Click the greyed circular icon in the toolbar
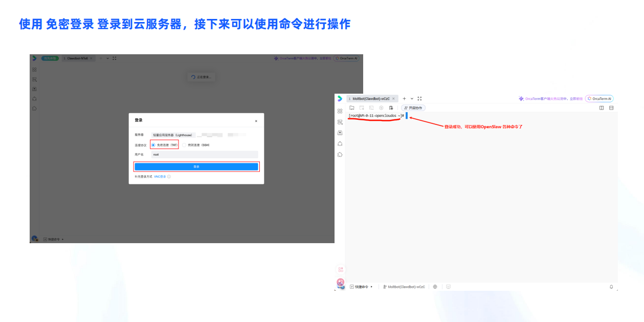 point(381,108)
